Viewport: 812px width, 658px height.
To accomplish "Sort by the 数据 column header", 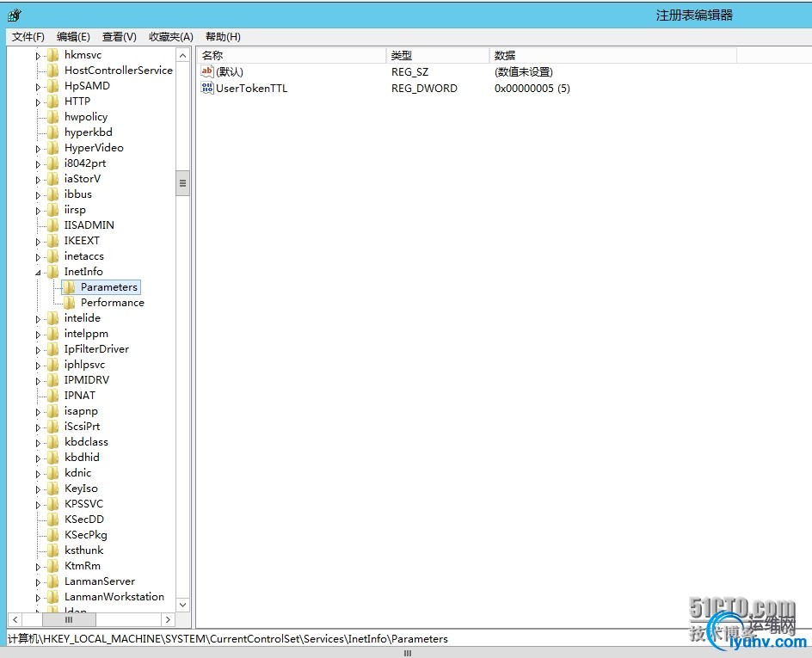I will [x=612, y=55].
